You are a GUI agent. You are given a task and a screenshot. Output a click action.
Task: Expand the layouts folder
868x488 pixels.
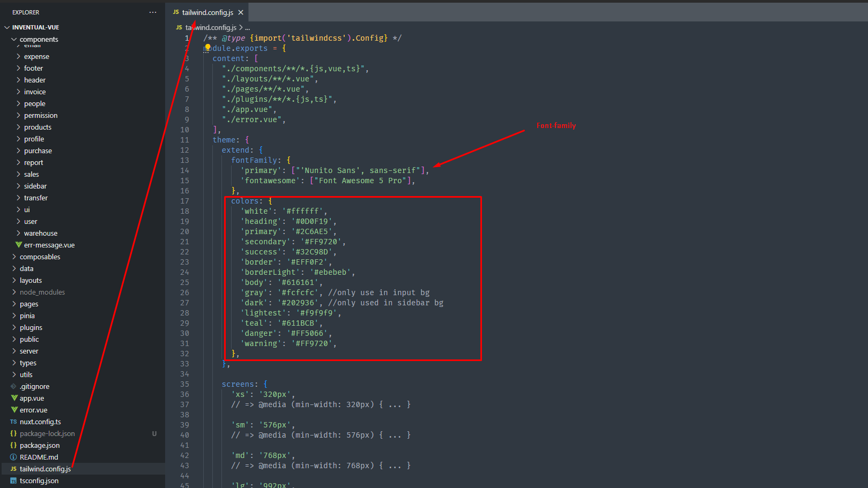31,280
